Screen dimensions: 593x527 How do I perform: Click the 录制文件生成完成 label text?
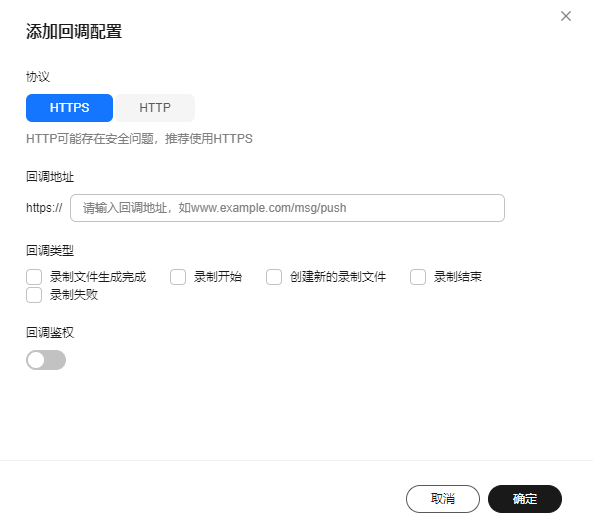tap(98, 277)
